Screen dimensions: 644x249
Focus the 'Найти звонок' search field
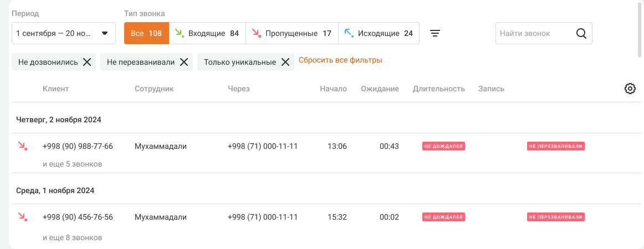pyautogui.click(x=532, y=33)
